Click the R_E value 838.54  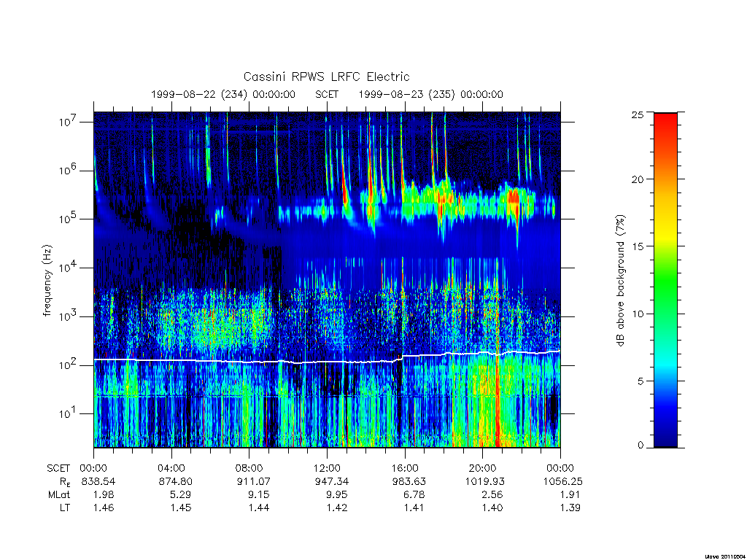point(98,481)
